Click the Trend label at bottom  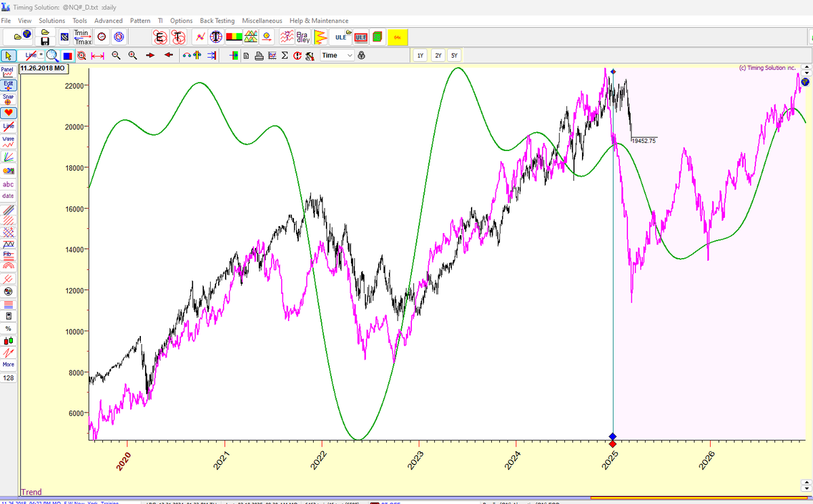pyautogui.click(x=31, y=492)
